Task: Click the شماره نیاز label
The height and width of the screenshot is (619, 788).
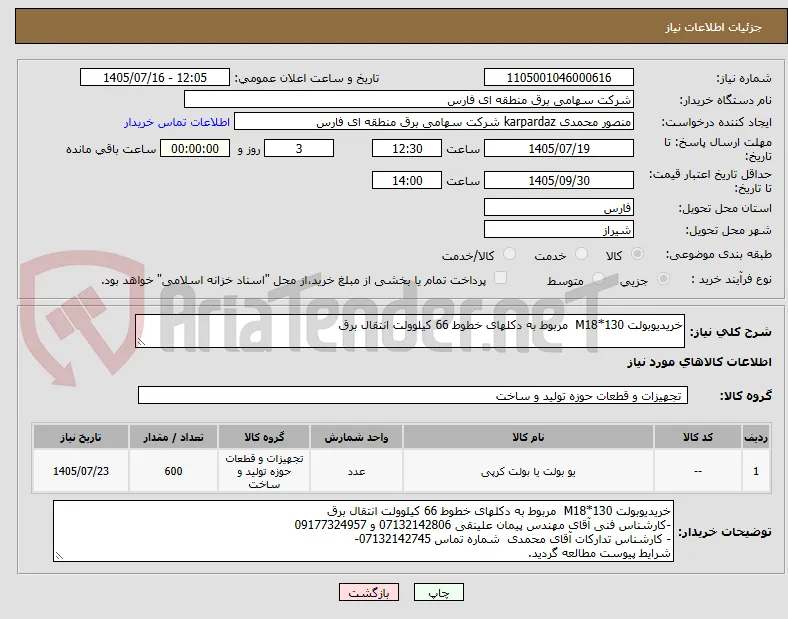Action: (744, 78)
